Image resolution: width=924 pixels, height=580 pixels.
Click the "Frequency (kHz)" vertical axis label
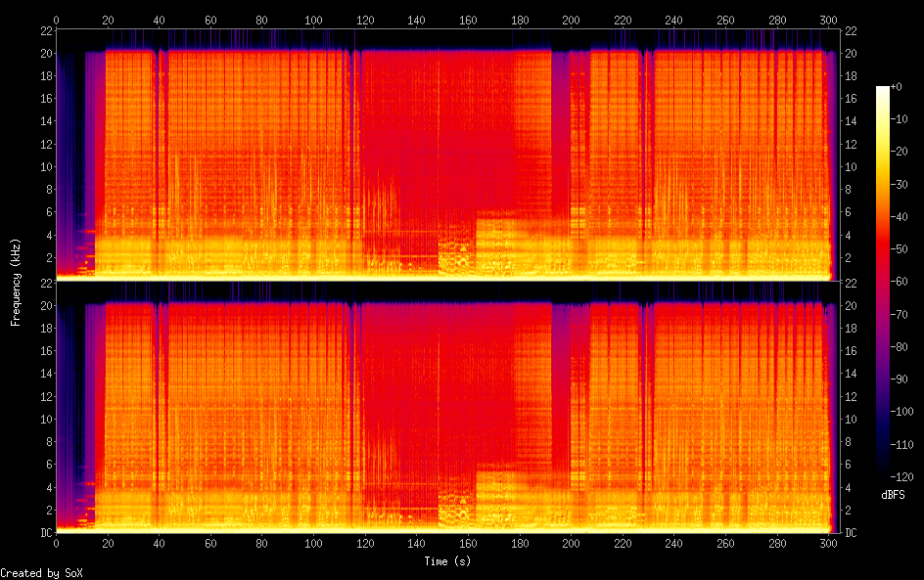click(16, 281)
